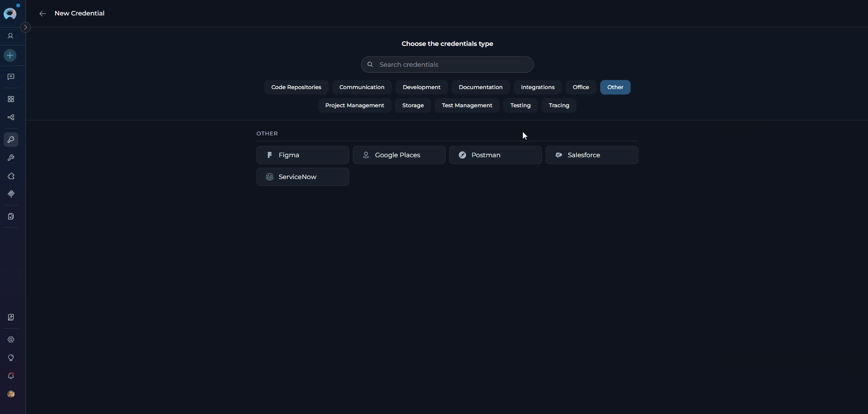The width and height of the screenshot is (868, 414).
Task: Open the documents copy icon in the sidebar
Action: pos(11,216)
